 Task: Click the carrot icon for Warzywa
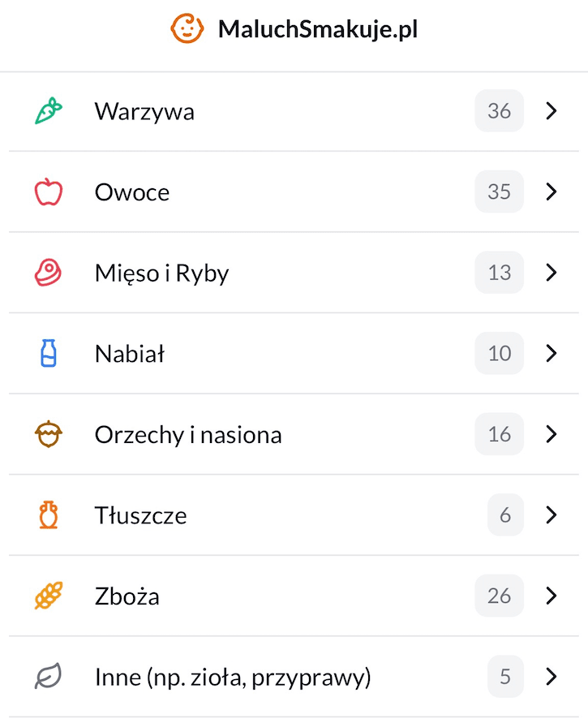(x=49, y=110)
